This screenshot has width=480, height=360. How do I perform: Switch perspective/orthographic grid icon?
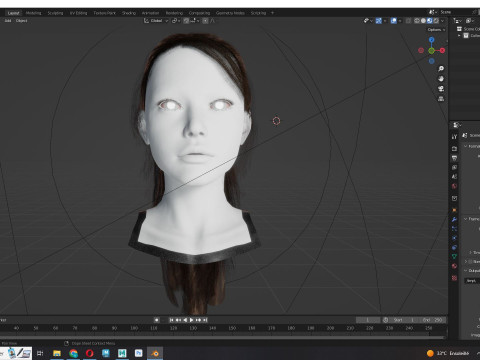(441, 99)
